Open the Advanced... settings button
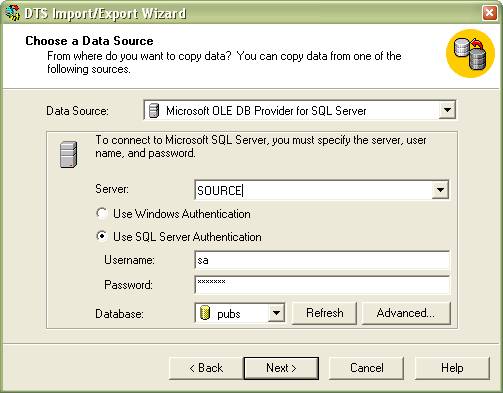 point(406,313)
